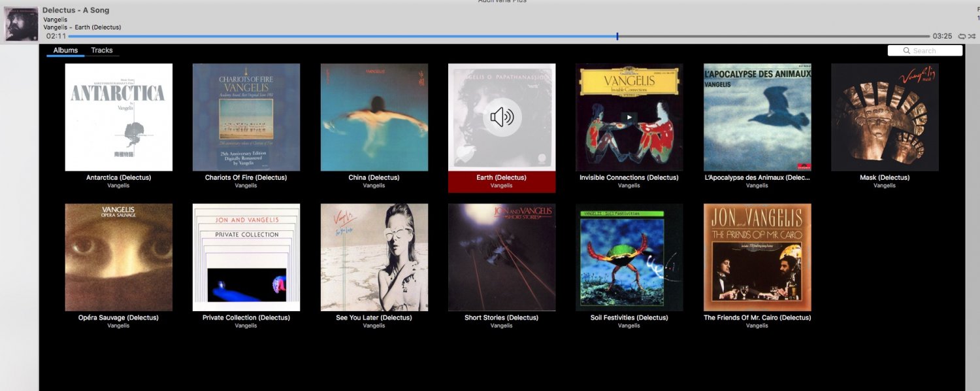Click the "Antarctica (Delectus)" title text
This screenshot has height=391, width=980.
[x=119, y=177]
